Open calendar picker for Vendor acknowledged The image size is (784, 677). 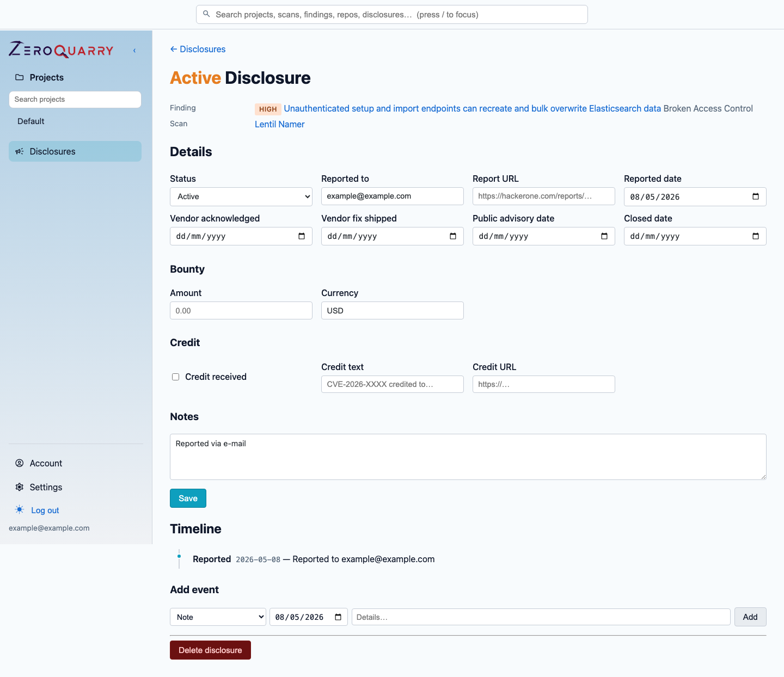click(302, 236)
